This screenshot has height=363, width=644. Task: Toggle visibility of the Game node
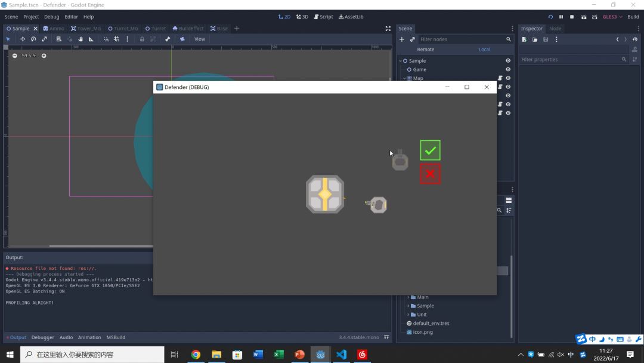click(x=508, y=70)
